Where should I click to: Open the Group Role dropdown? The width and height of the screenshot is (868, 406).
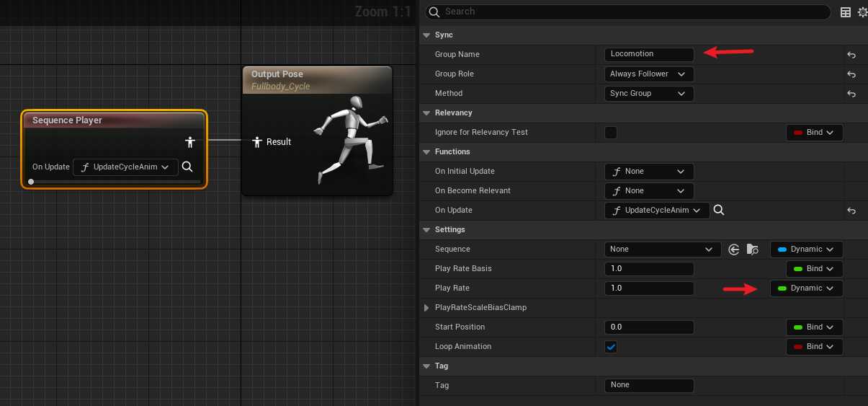[x=648, y=74]
